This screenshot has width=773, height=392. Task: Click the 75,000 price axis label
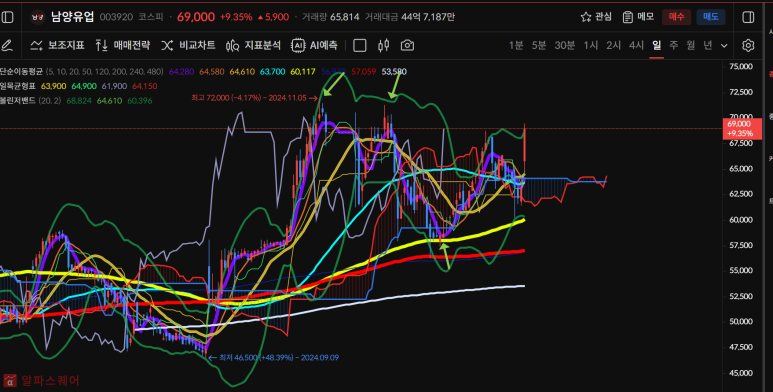click(x=741, y=67)
